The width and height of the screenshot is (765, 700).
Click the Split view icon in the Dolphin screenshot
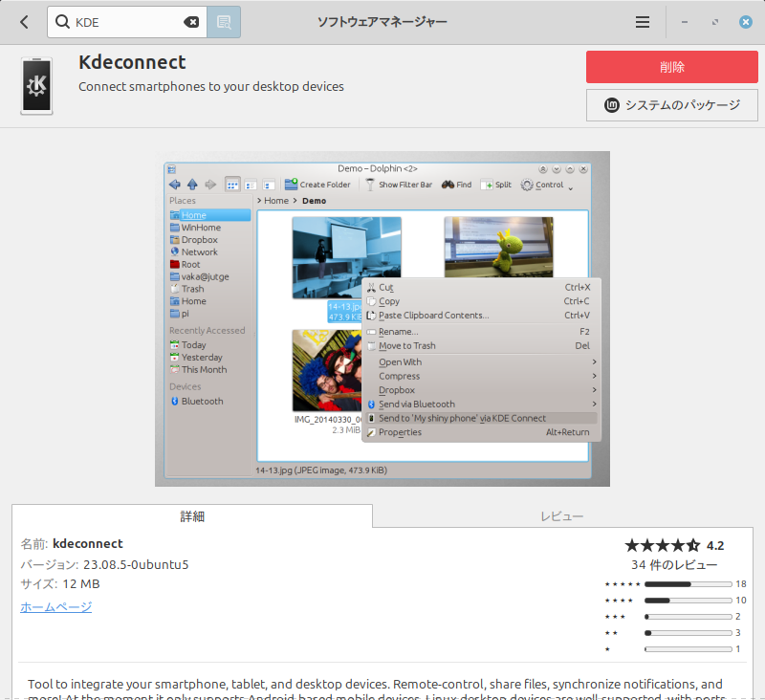click(x=484, y=185)
